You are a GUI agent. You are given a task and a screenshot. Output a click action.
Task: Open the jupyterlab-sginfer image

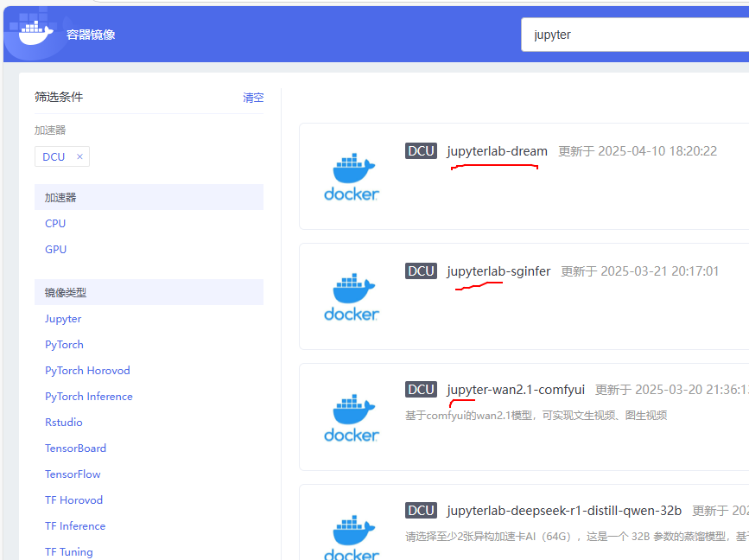coord(498,270)
